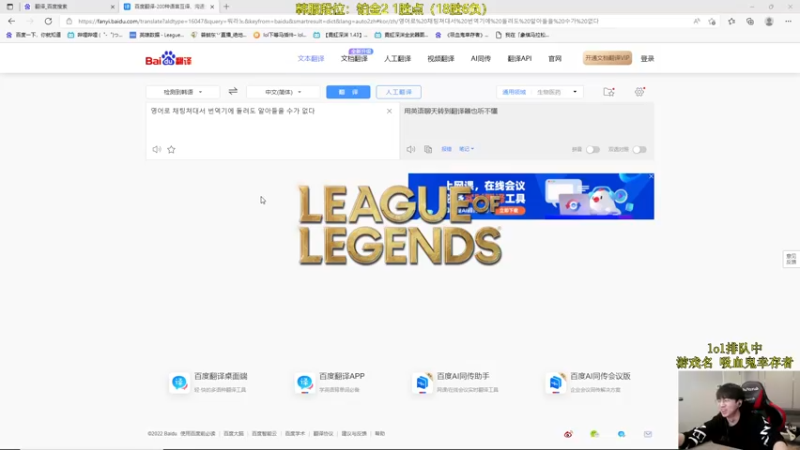The image size is (800, 450).
Task: Open Weibo icon in the footer
Action: (x=568, y=434)
